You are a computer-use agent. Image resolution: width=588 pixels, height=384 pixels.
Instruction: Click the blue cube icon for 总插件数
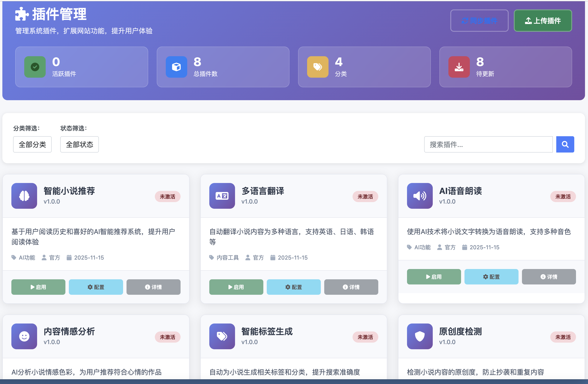pyautogui.click(x=176, y=67)
